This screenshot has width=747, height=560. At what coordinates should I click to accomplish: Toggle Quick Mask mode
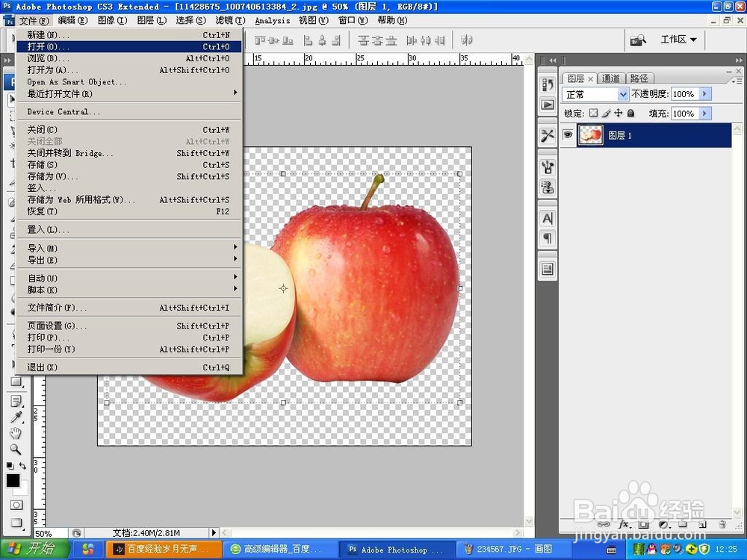[16, 505]
